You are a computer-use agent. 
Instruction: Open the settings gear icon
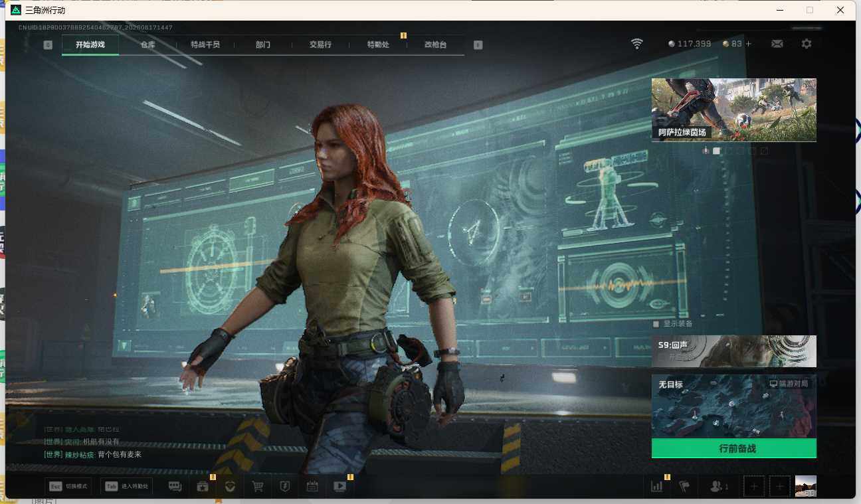pos(807,44)
